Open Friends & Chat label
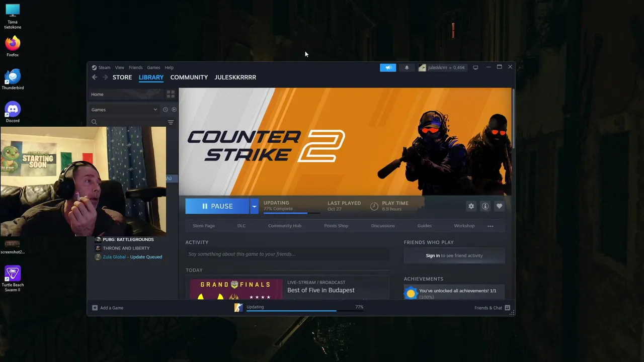Image resolution: width=644 pixels, height=362 pixels. tap(488, 308)
